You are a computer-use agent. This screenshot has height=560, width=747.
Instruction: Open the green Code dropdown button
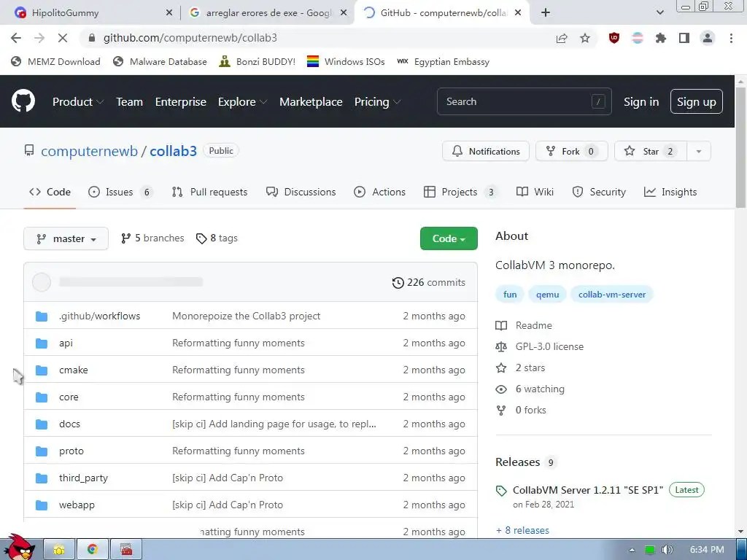pyautogui.click(x=449, y=238)
